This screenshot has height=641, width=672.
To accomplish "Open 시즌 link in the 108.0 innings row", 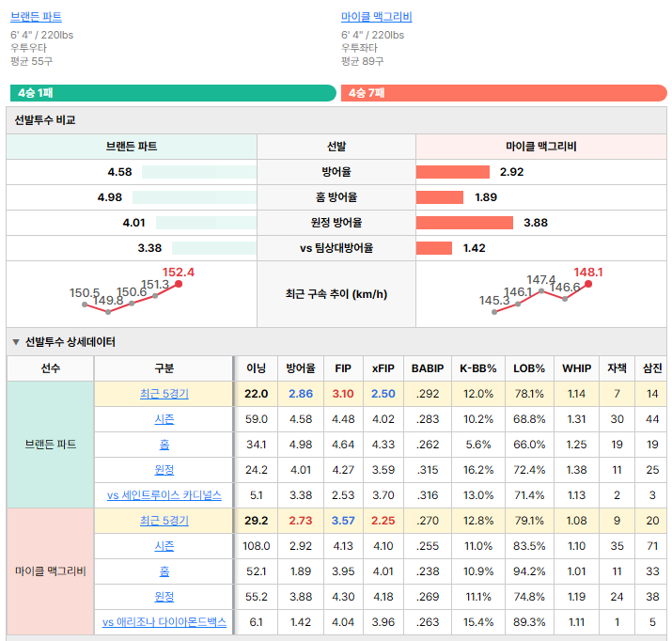I will (164, 546).
